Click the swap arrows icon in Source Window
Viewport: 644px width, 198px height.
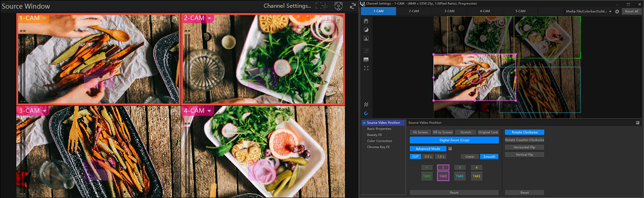[353, 6]
